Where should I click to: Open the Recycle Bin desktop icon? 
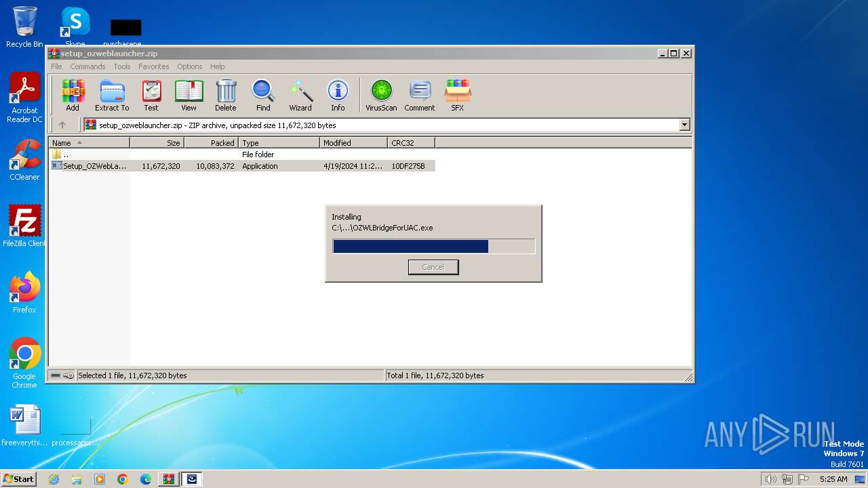(x=24, y=27)
